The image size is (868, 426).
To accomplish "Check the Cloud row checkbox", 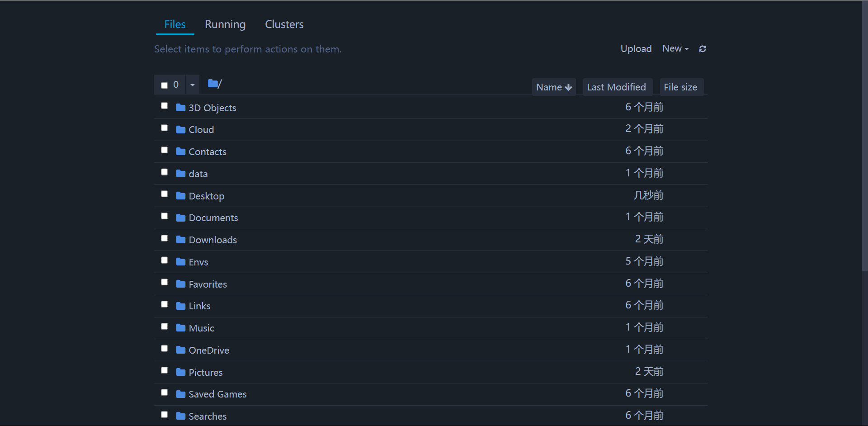I will [164, 128].
